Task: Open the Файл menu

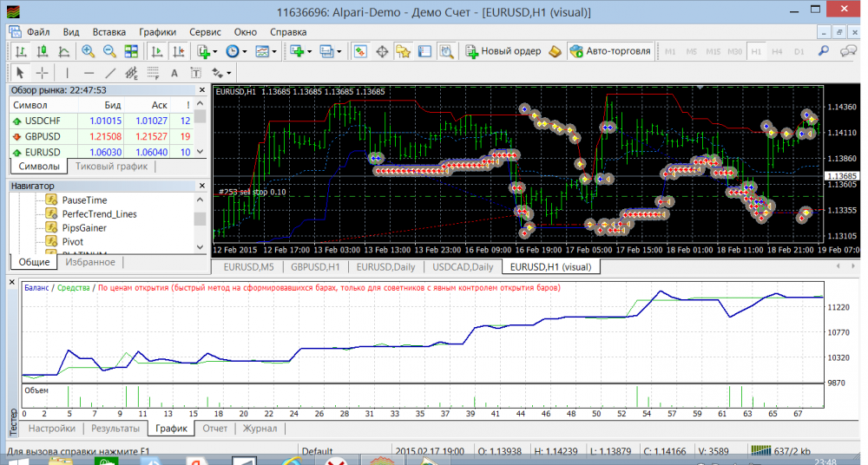Action: [x=38, y=32]
